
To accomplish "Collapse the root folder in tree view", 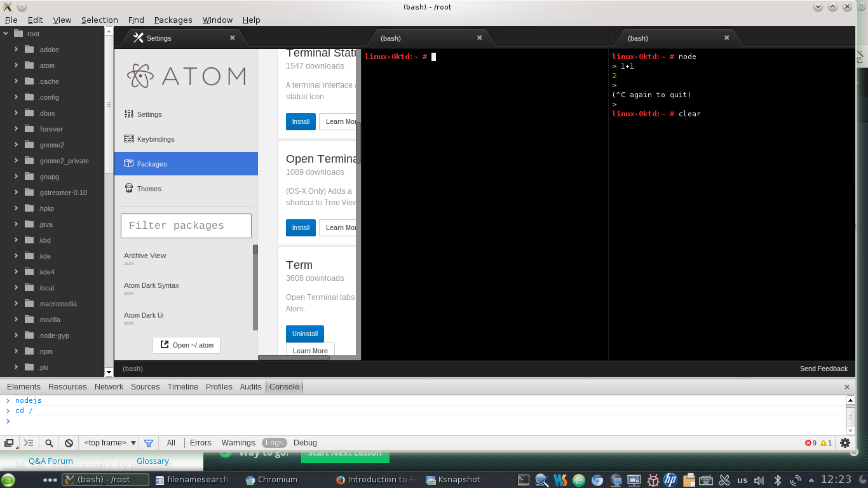I will (6, 34).
